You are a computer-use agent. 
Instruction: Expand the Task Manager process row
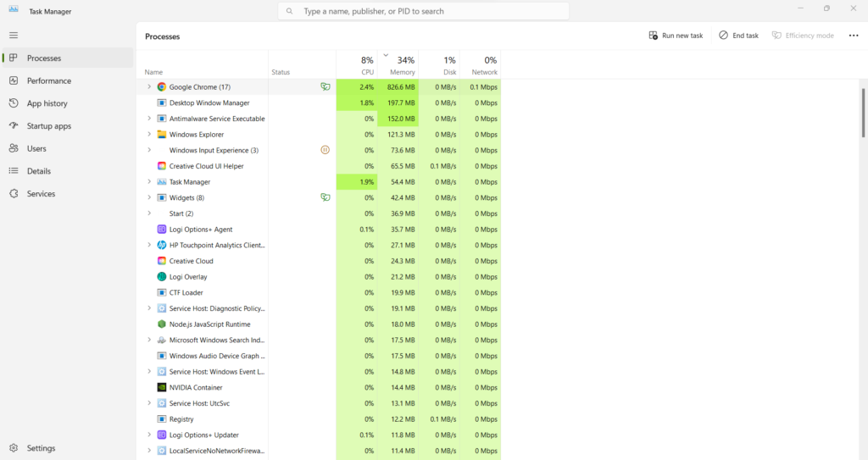[149, 182]
